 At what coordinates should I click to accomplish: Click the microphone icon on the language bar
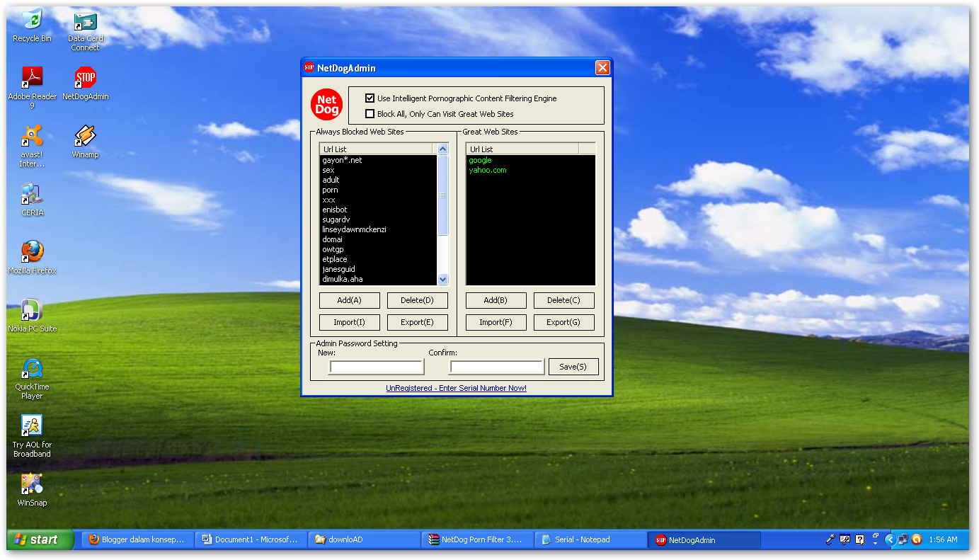pos(831,539)
